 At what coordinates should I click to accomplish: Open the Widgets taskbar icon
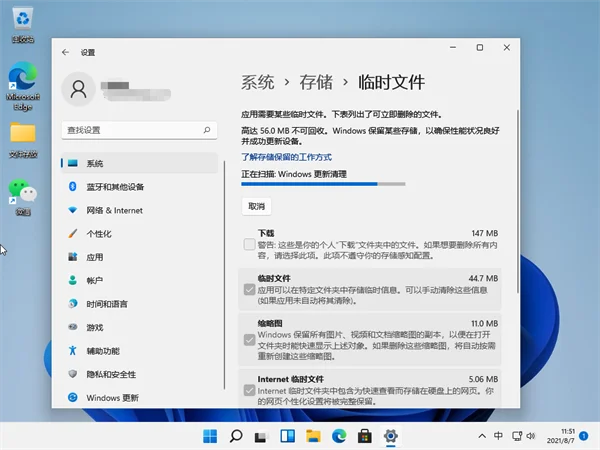coord(287,436)
